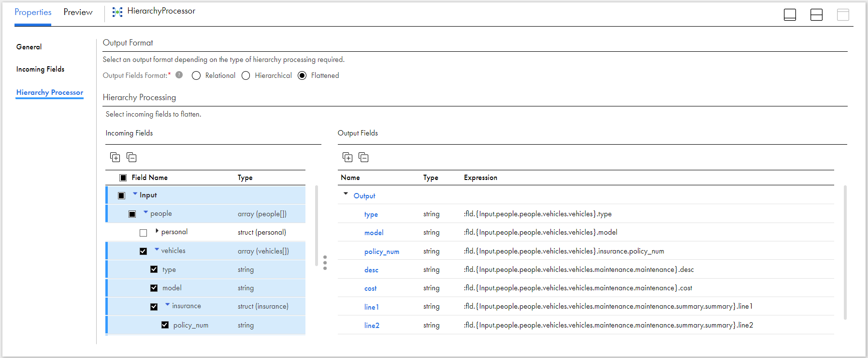The width and height of the screenshot is (868, 358).
Task: Click the Name column header in Output Fields
Action: [350, 178]
